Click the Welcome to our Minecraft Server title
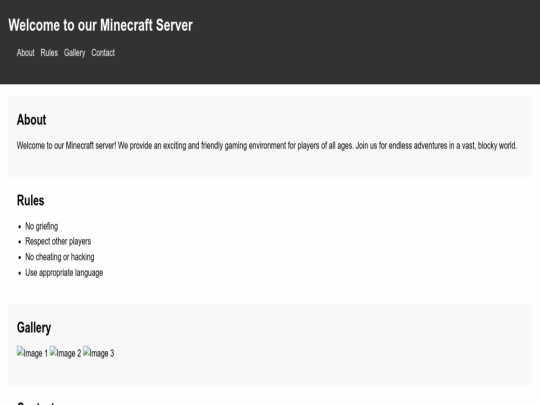 click(101, 25)
